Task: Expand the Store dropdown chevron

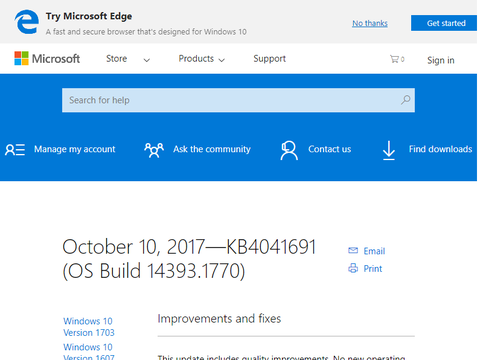Action: tap(147, 60)
